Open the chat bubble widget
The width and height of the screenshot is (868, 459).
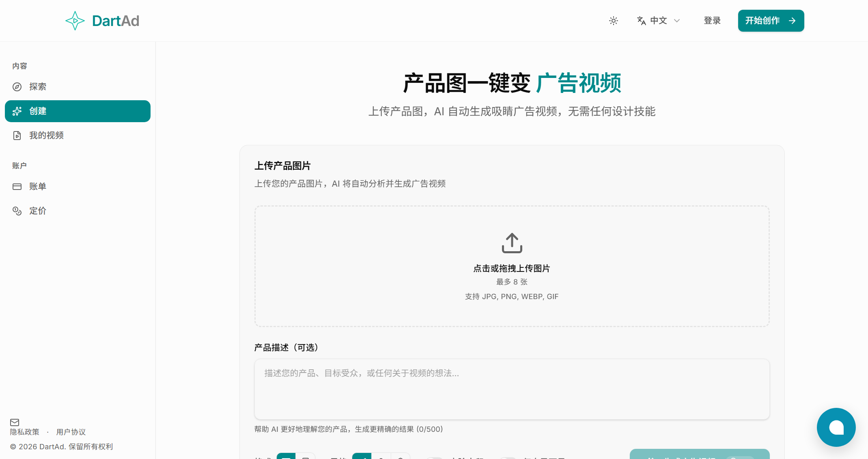pyautogui.click(x=836, y=427)
